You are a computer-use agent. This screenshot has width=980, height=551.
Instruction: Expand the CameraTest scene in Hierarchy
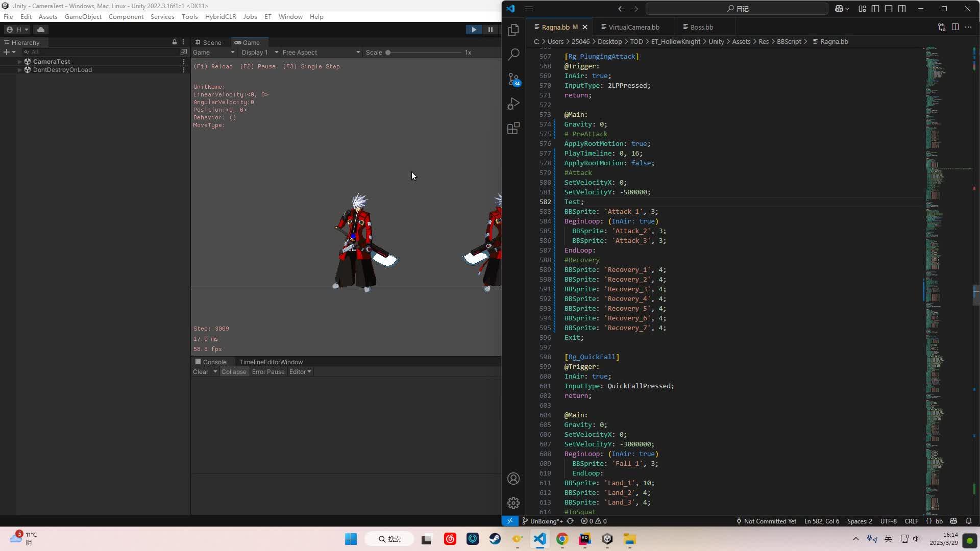click(19, 62)
